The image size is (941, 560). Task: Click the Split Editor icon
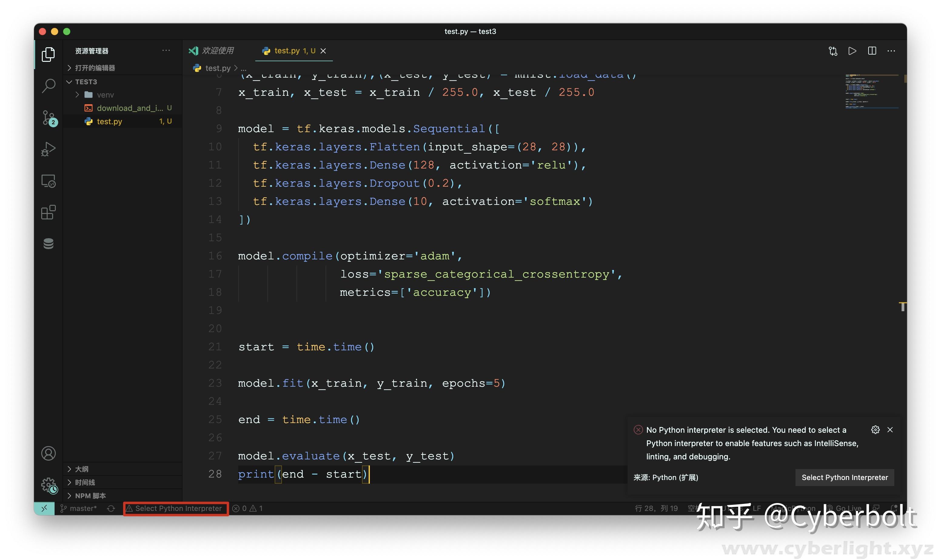click(x=872, y=51)
